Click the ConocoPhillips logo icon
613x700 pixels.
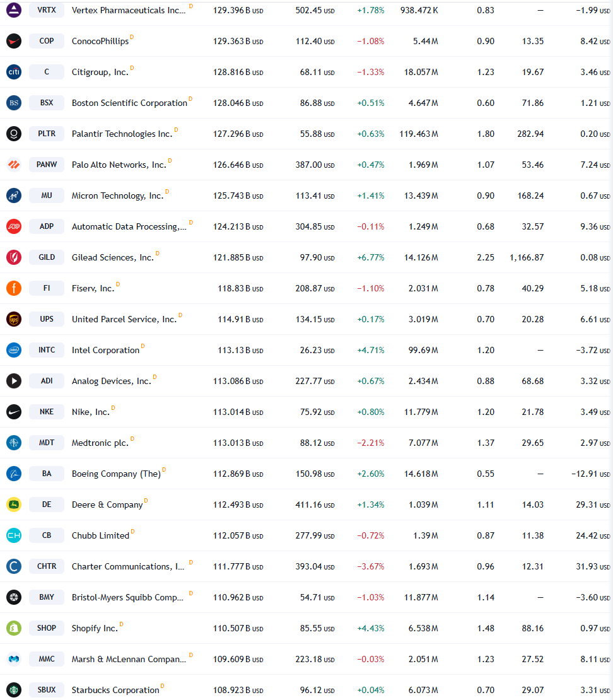[x=14, y=40]
